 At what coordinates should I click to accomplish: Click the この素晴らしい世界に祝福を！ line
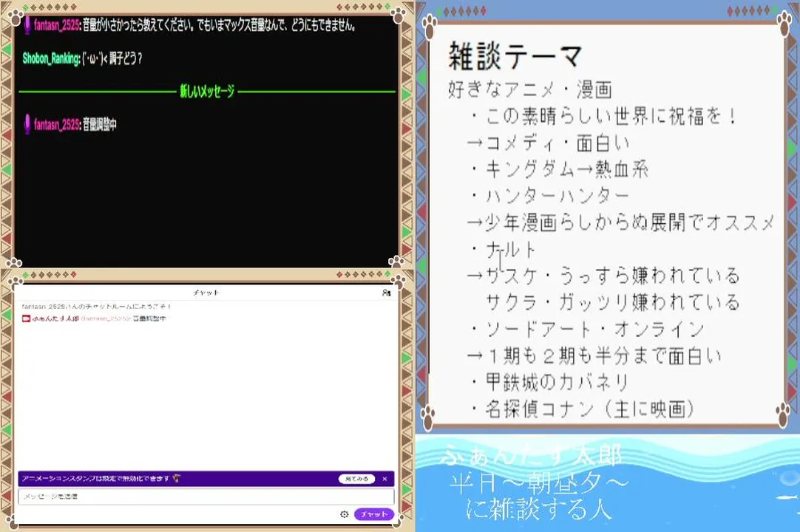(x=603, y=116)
